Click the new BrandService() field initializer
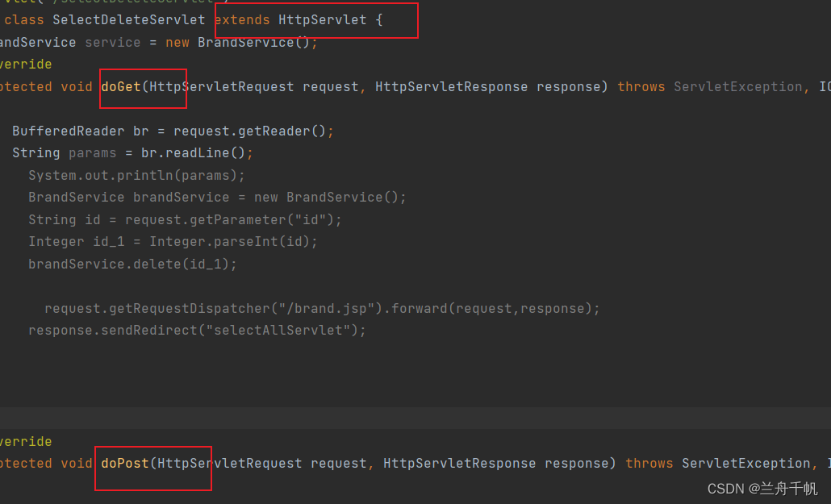 click(241, 43)
